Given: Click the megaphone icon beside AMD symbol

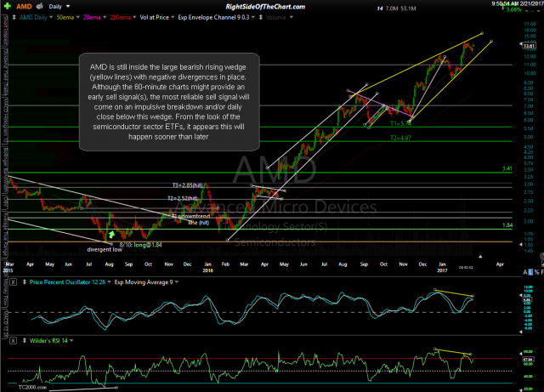Looking at the screenshot, I should coord(40,6).
